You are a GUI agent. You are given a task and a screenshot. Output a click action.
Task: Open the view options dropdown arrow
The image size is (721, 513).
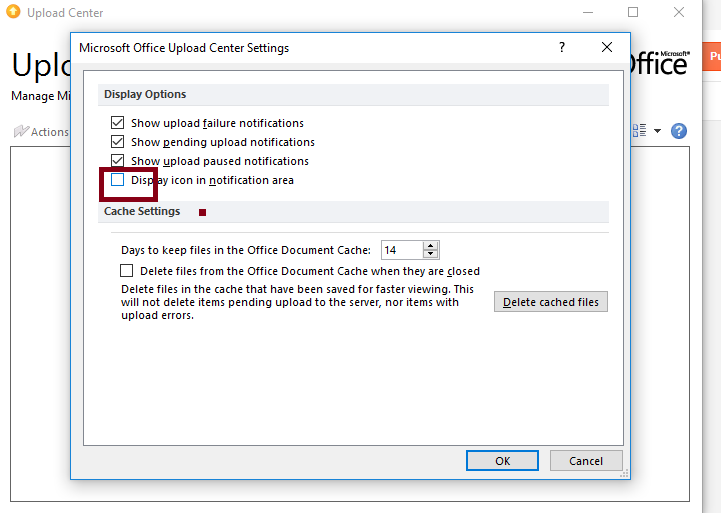pos(657,131)
